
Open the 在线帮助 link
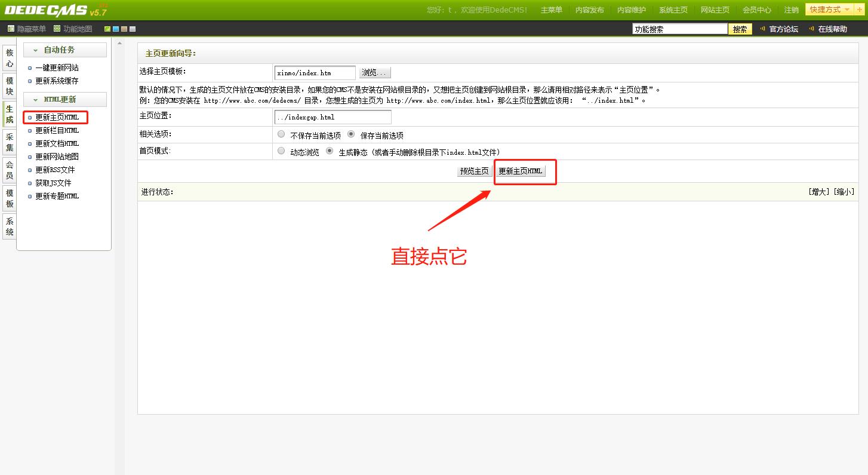[x=832, y=29]
